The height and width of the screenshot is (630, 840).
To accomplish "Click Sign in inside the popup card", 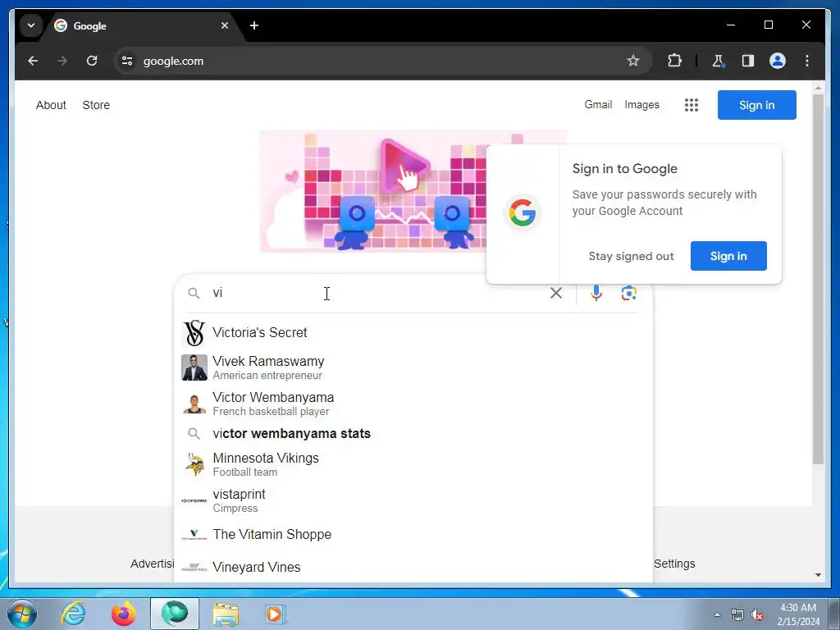I will (x=728, y=256).
